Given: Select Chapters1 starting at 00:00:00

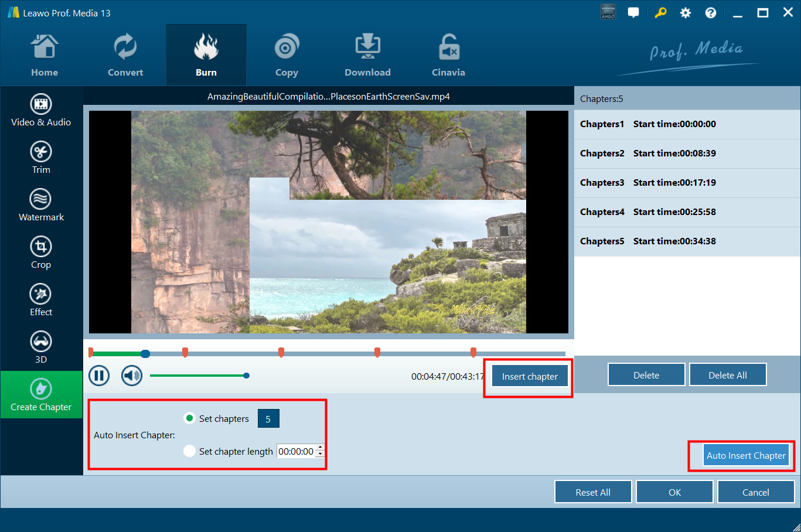Looking at the screenshot, I should click(x=687, y=124).
